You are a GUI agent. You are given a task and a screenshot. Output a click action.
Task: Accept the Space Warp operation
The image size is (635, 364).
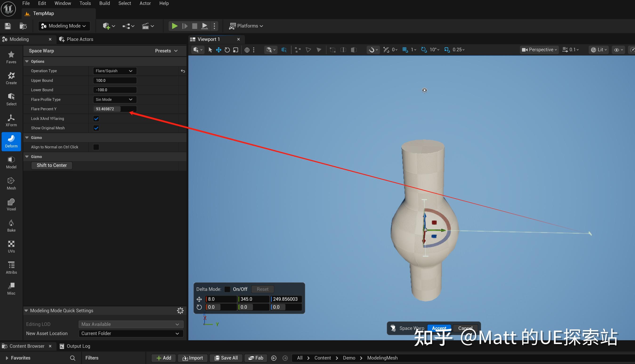pyautogui.click(x=439, y=328)
